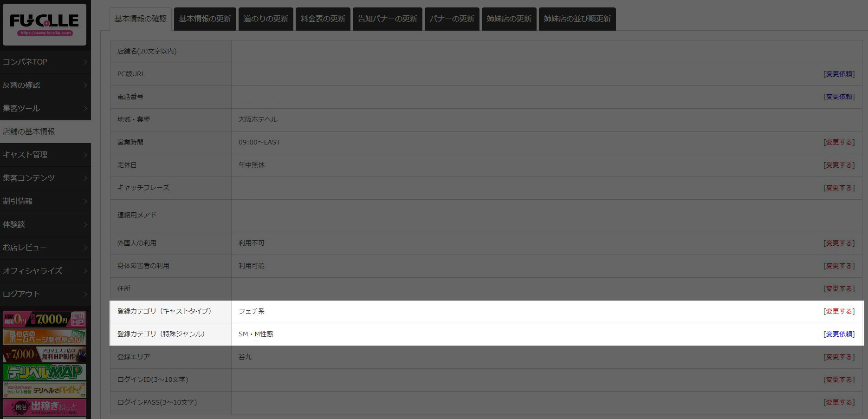Open the 出稼ぎねっと banner
The height and width of the screenshot is (419, 868).
click(45, 407)
